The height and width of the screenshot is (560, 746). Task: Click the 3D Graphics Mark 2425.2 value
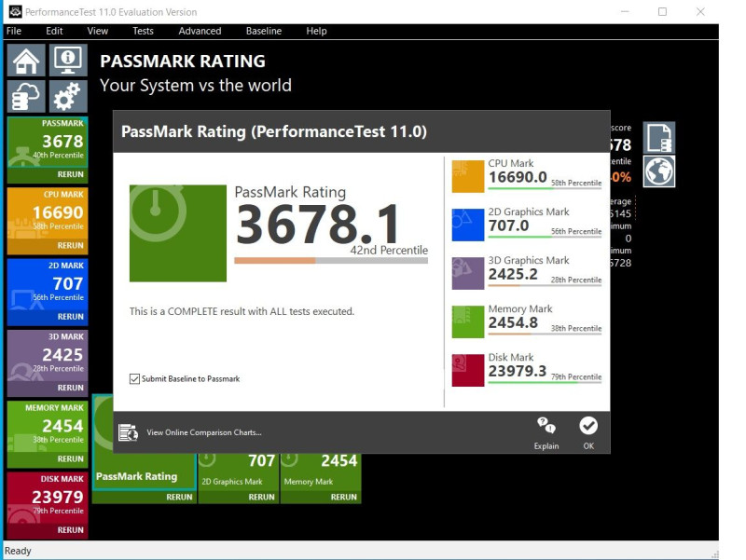tap(513, 274)
